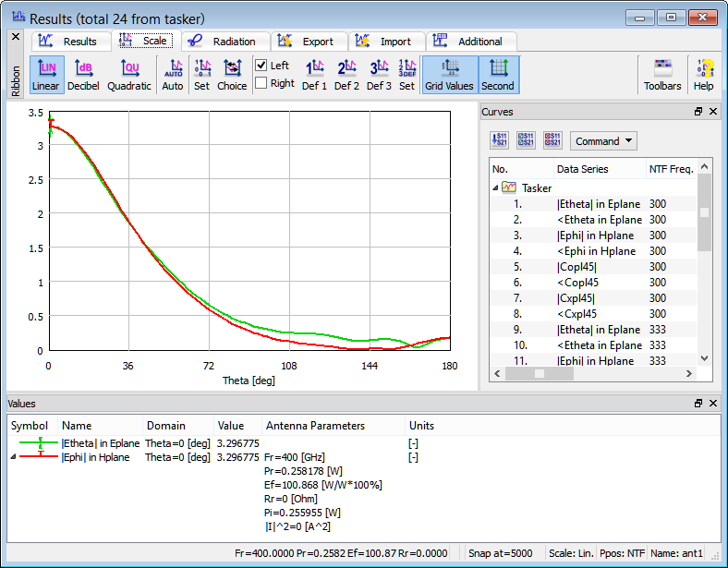This screenshot has height=568, width=728.
Task: Select curve 5 |Copl45| in list
Action: coord(576,267)
